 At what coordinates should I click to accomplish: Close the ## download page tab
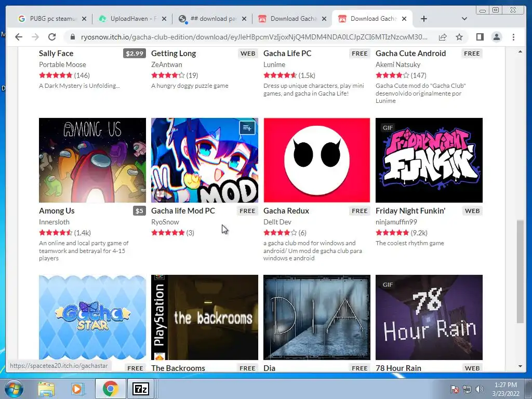click(x=244, y=19)
